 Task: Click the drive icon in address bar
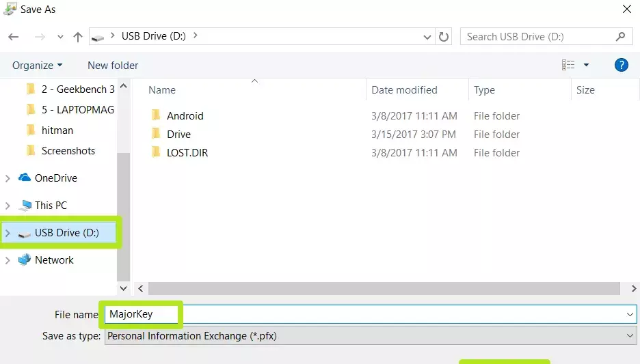pos(98,38)
